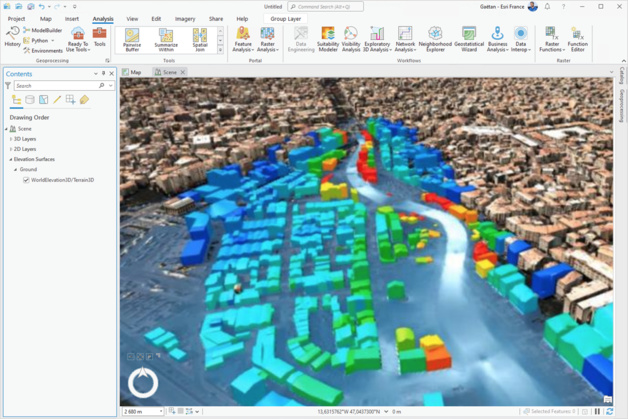This screenshot has height=419, width=628.
Task: Open ModelBuilder
Action: tap(43, 31)
